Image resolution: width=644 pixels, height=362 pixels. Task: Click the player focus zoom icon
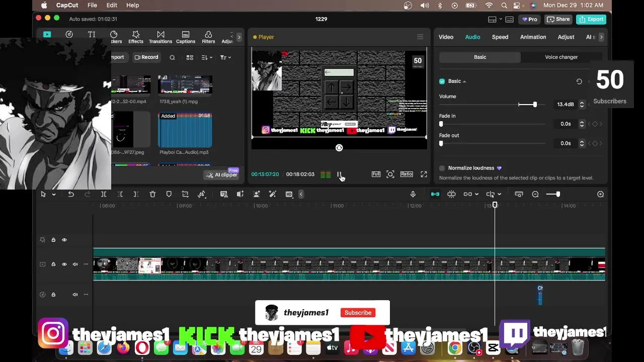(390, 174)
